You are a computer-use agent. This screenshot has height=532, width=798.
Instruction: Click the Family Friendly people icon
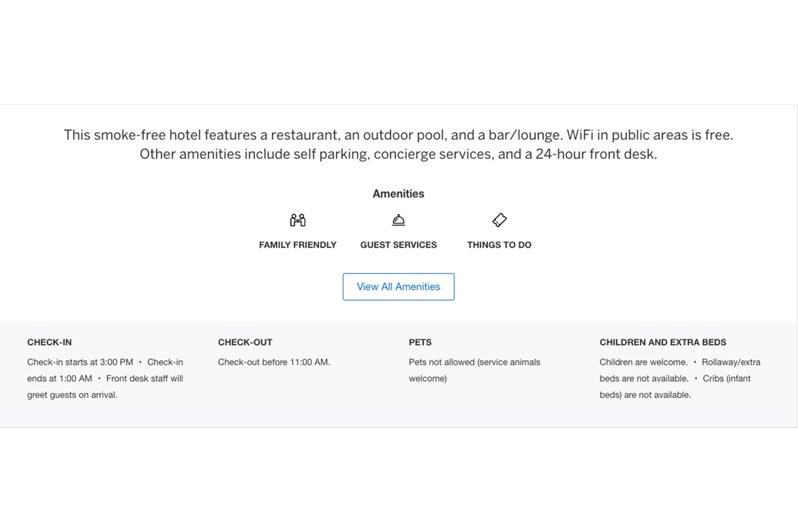pyautogui.click(x=298, y=220)
